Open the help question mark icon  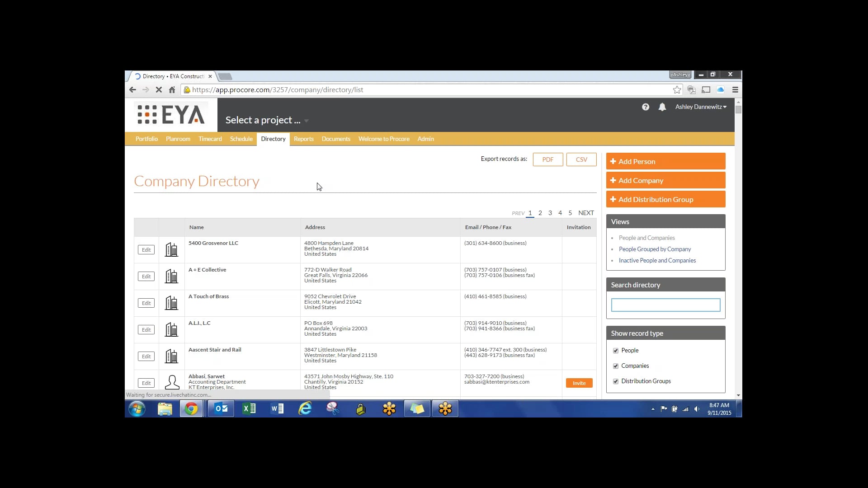(x=646, y=107)
